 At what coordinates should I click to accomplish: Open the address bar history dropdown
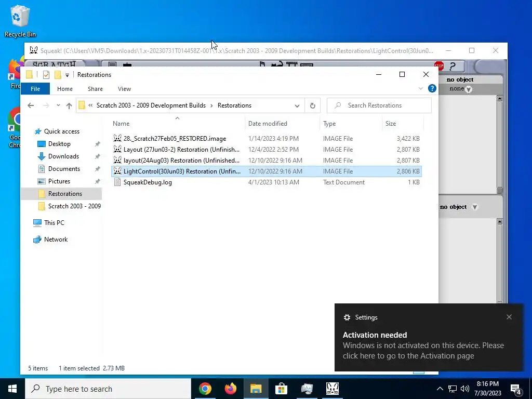click(x=297, y=106)
